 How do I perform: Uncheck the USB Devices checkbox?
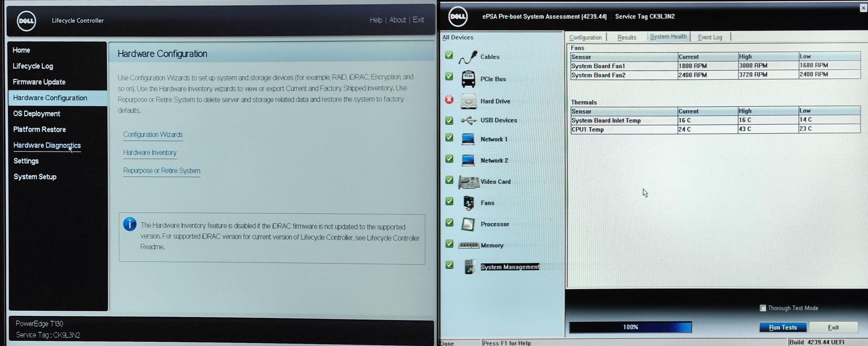coord(449,120)
